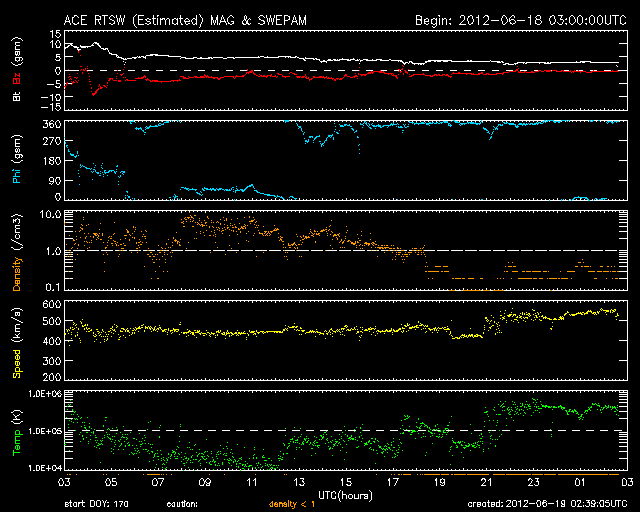Click the 05 hour label on the time axis

click(111, 483)
